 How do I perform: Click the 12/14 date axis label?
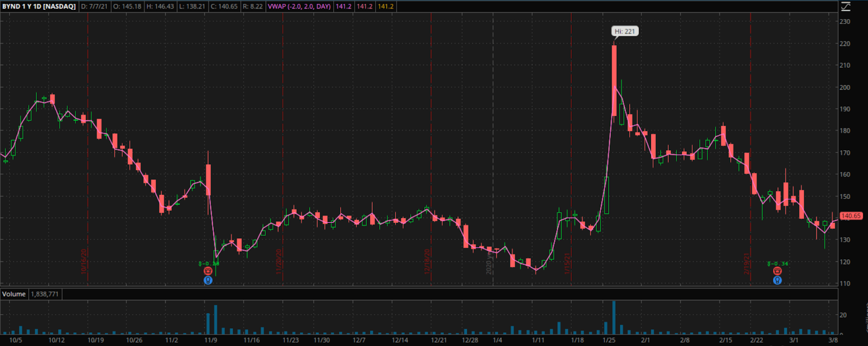coord(400,340)
